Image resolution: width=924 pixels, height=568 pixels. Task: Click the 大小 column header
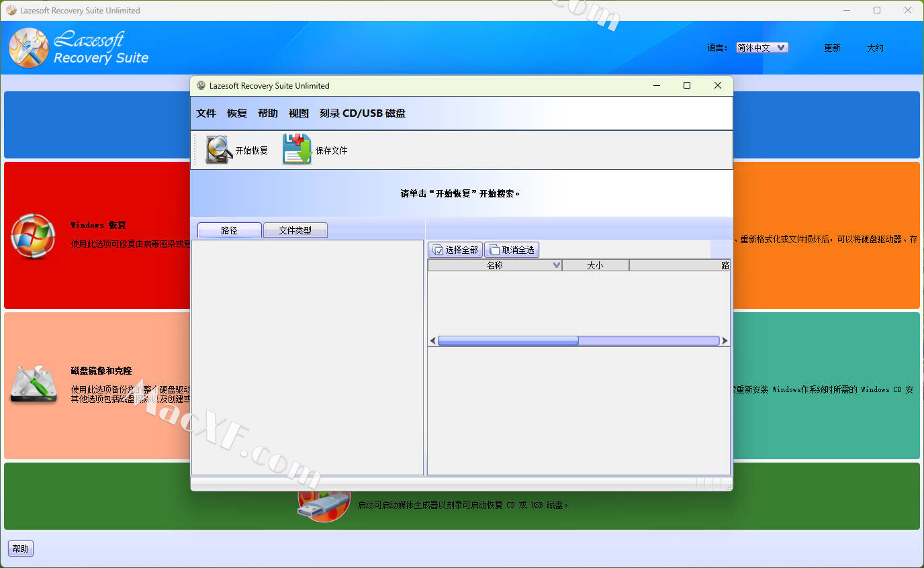[x=595, y=265]
